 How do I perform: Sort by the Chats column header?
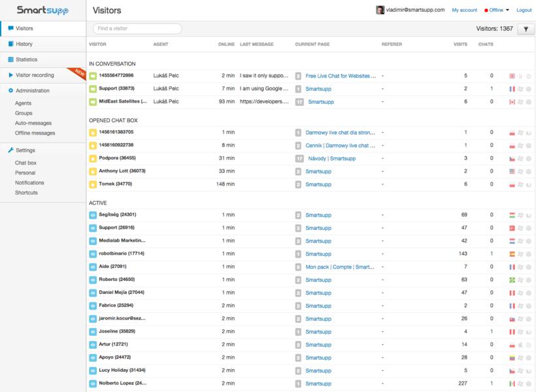pyautogui.click(x=486, y=44)
